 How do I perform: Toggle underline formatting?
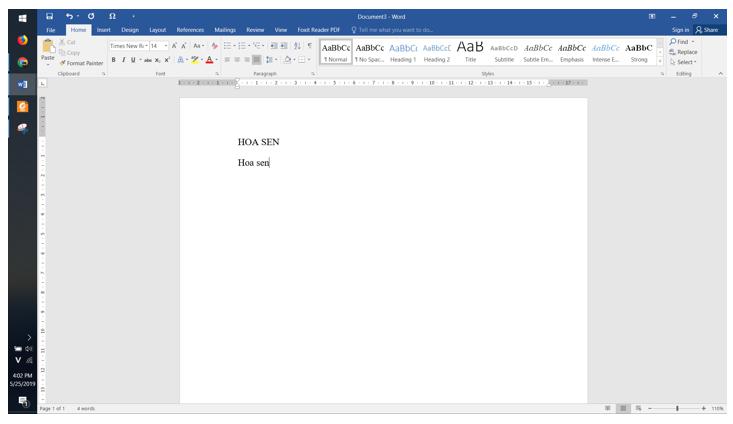tap(133, 60)
